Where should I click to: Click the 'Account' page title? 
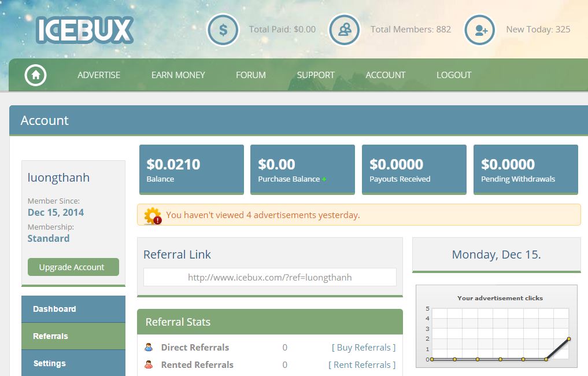pos(45,120)
